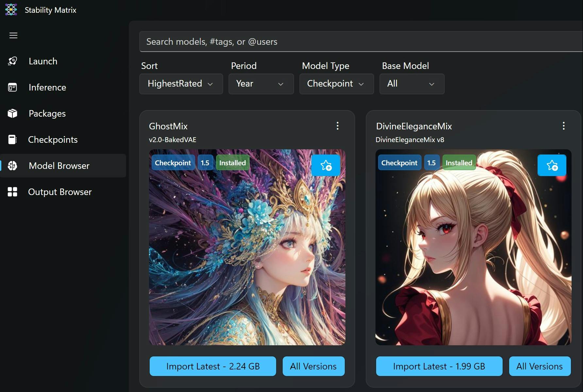Open the Model Type dropdown showing Checkpoint
This screenshot has height=392, width=583.
[337, 84]
